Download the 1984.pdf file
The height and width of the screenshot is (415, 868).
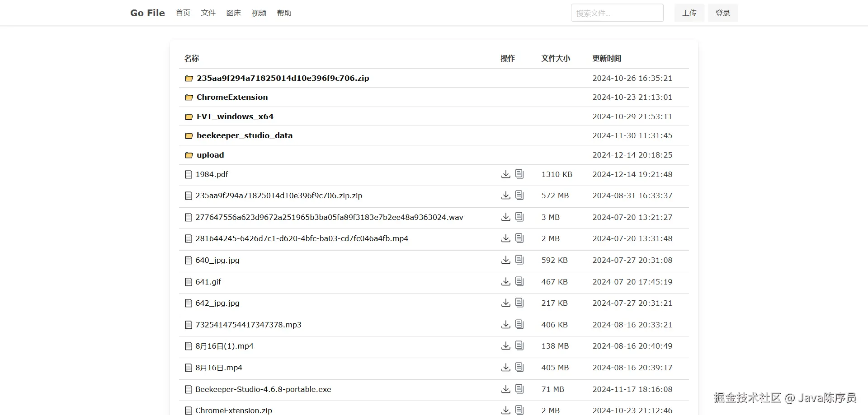pos(505,174)
